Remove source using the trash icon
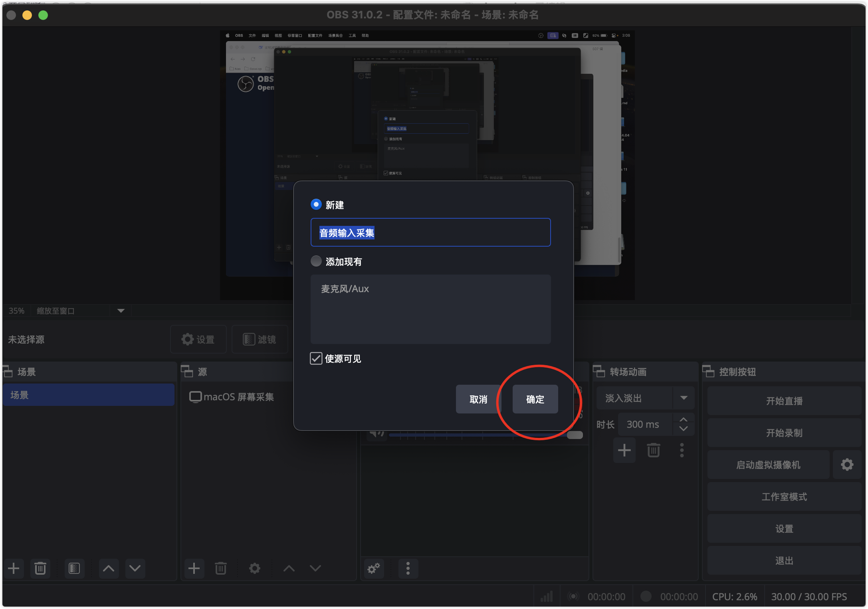 tap(221, 568)
